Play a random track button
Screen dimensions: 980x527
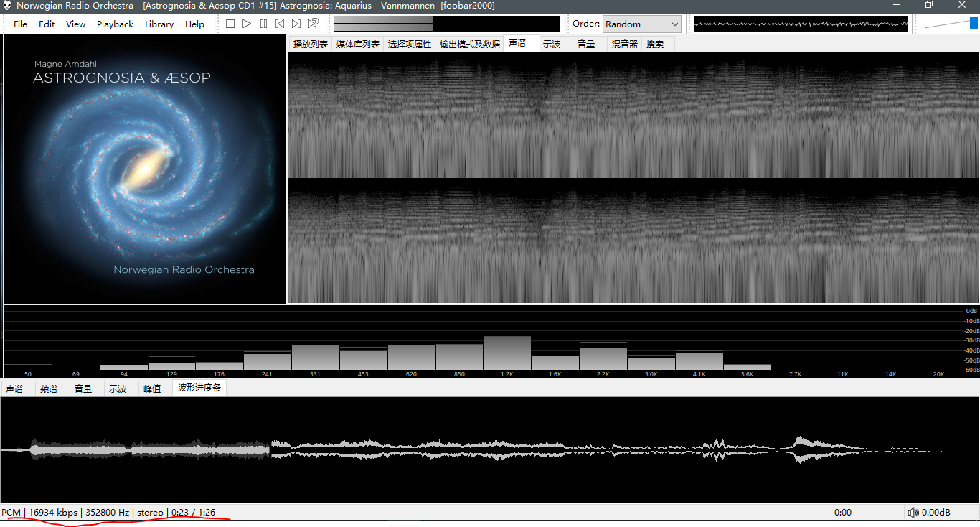[313, 24]
